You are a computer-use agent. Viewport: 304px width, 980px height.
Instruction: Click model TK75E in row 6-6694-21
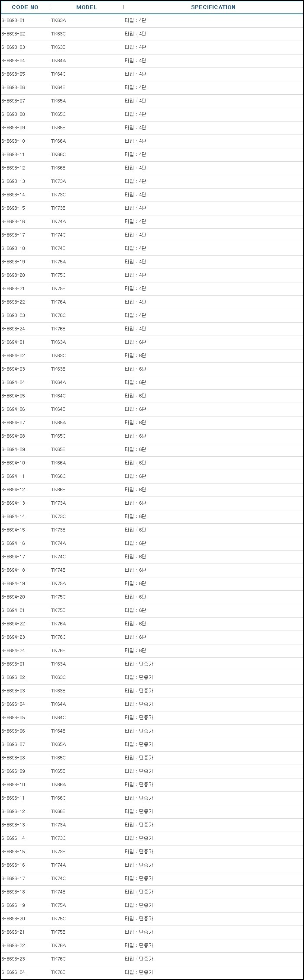click(x=58, y=610)
